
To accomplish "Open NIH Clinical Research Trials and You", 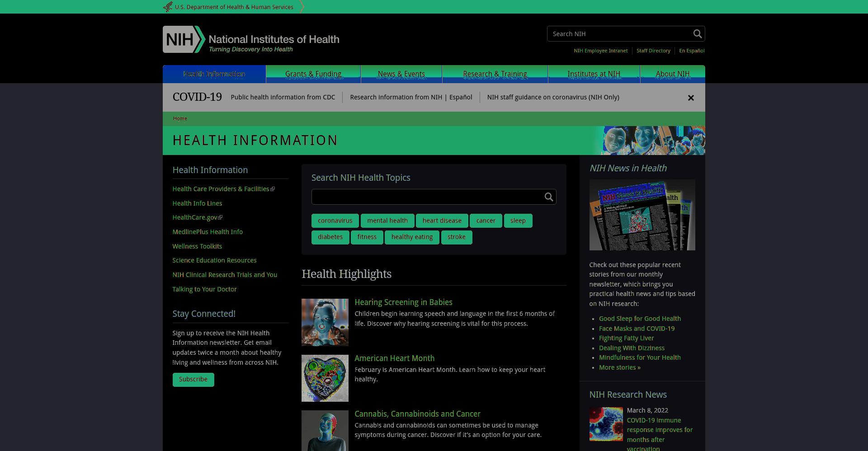I will (x=225, y=275).
